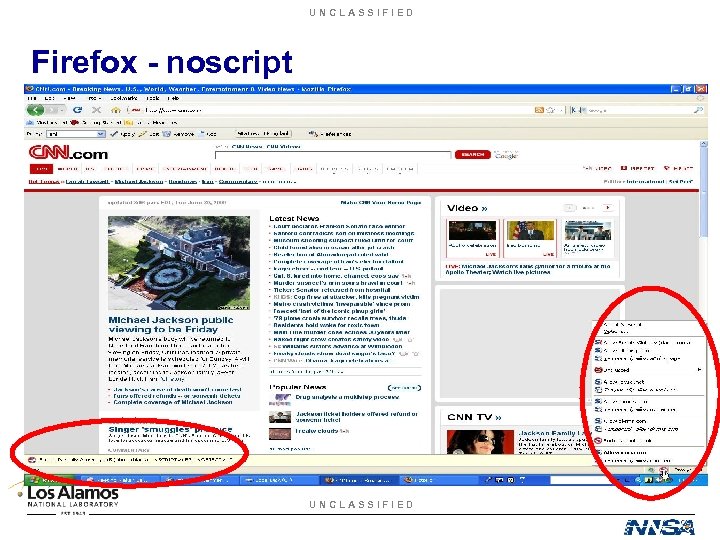Open the 'Michael Jackson public viewing to be Friday' headline
This screenshot has height=540, width=720.
click(x=171, y=325)
